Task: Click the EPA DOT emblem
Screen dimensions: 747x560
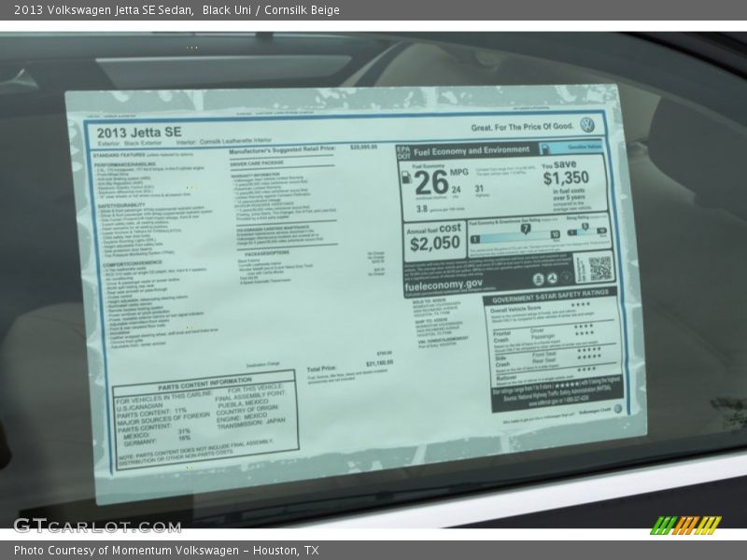Action: [403, 152]
